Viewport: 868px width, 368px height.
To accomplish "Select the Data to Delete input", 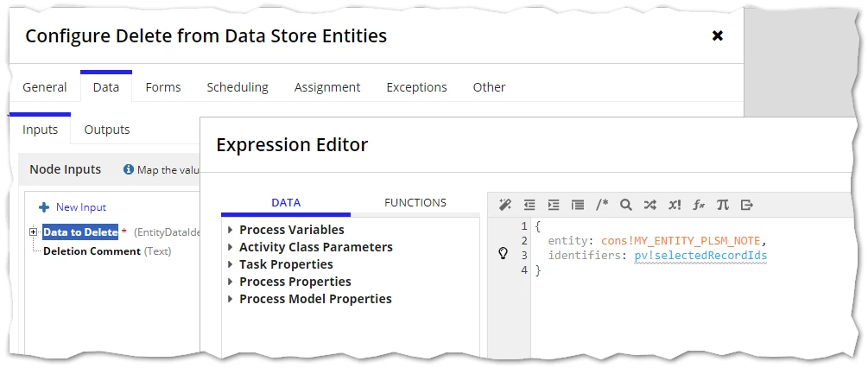I will coord(81,232).
